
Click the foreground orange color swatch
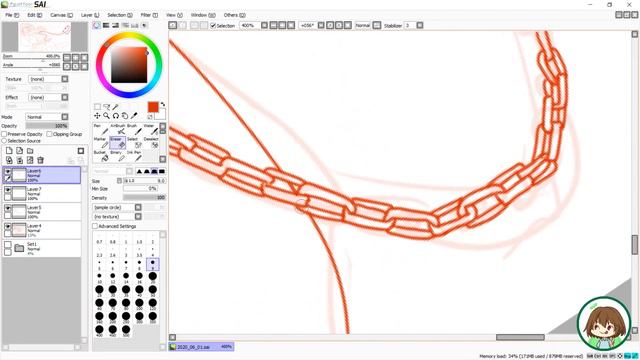(x=153, y=107)
